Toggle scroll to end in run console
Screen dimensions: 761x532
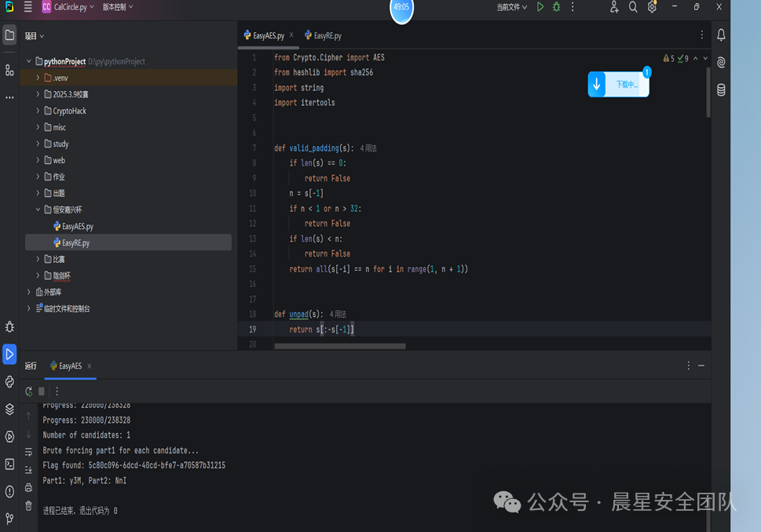click(x=29, y=469)
